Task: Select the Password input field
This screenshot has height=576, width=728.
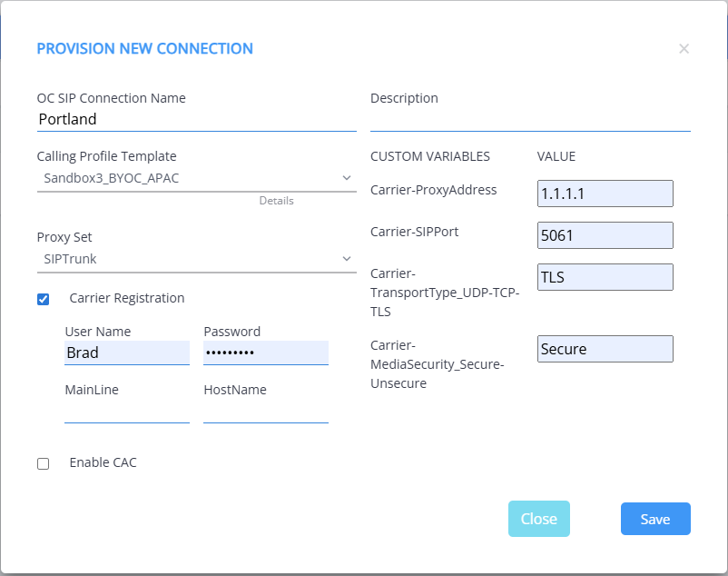Action: [x=265, y=353]
